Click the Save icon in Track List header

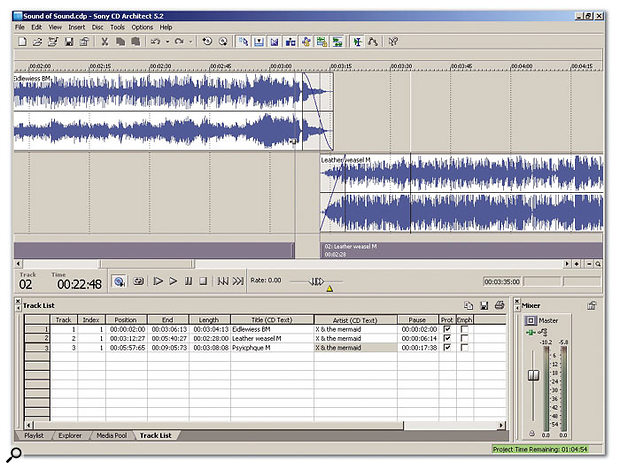[484, 305]
